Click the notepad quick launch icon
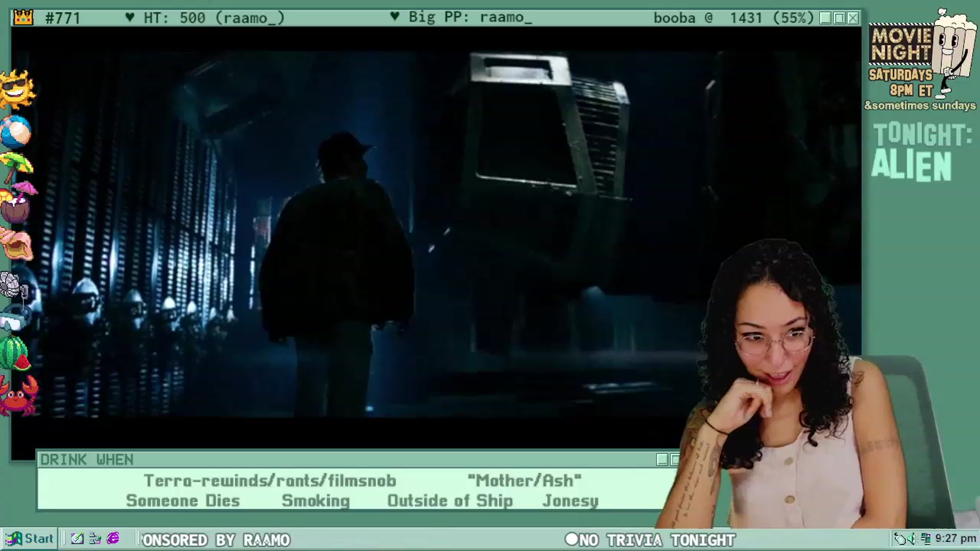This screenshot has width=980, height=551. pyautogui.click(x=77, y=539)
